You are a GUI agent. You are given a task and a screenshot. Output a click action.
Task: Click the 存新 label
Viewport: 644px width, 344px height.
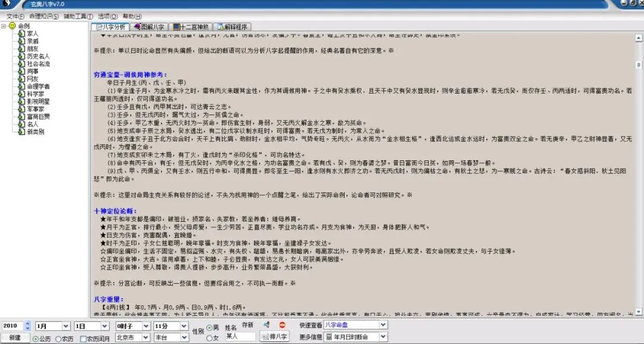(247, 325)
